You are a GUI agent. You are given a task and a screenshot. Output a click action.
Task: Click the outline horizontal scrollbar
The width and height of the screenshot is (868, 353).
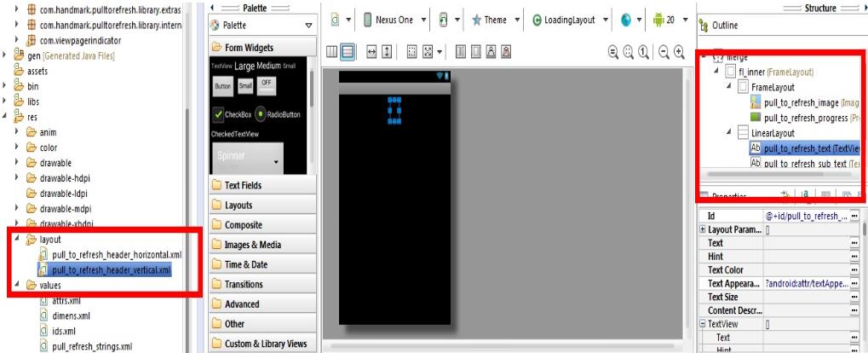[765, 173]
